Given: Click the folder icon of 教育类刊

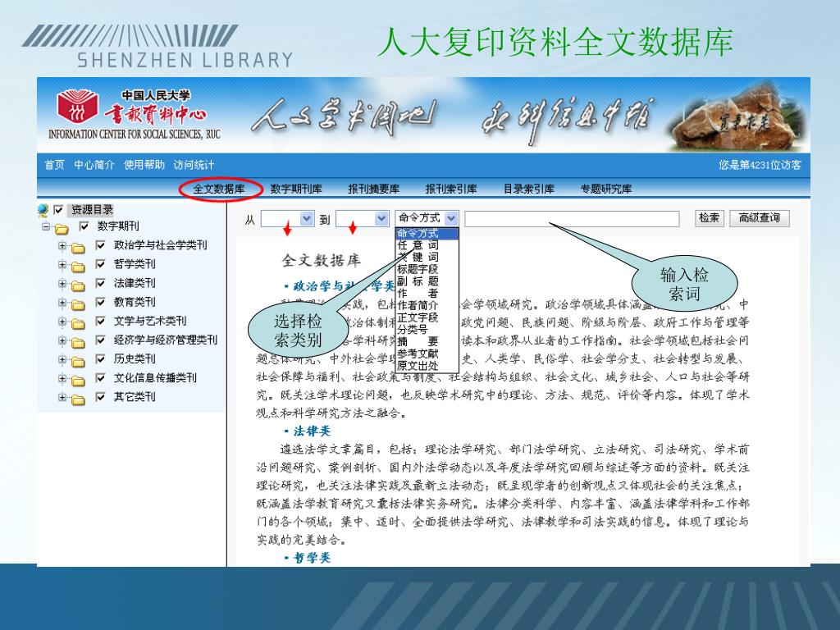Looking at the screenshot, I should point(79,305).
